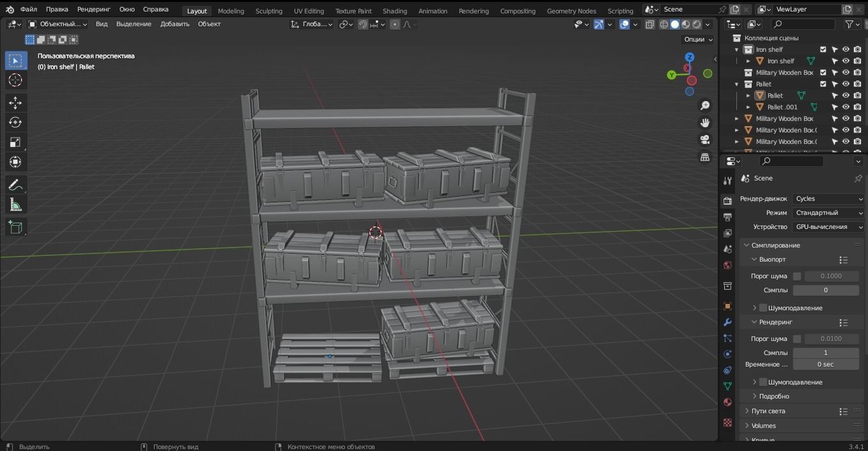Adjust the time limit 0 sec field
The width and height of the screenshot is (868, 451).
[x=826, y=365]
